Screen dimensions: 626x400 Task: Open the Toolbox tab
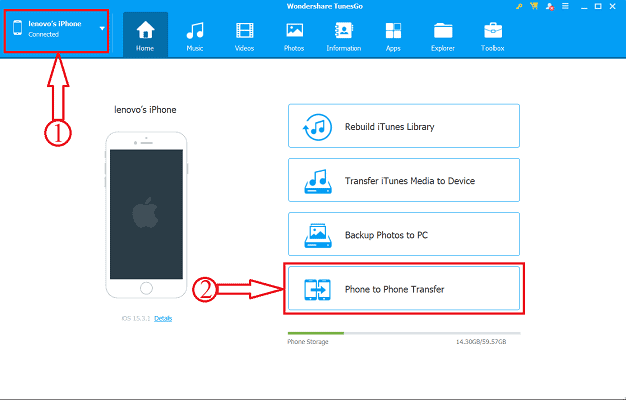[x=493, y=35]
